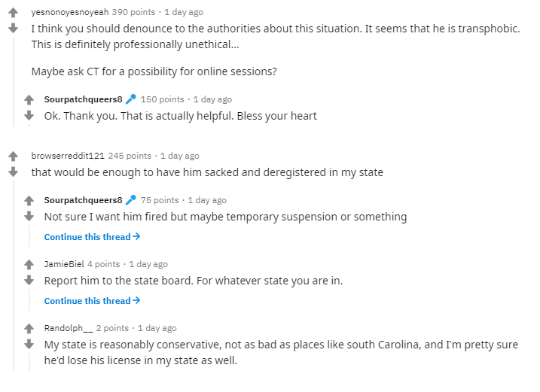The image size is (540, 392).
Task: Upvote JamieBiel's state board comment
Action: tap(29, 265)
